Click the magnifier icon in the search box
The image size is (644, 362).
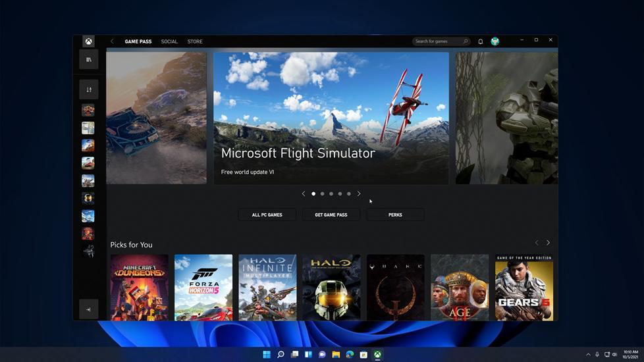pos(466,41)
